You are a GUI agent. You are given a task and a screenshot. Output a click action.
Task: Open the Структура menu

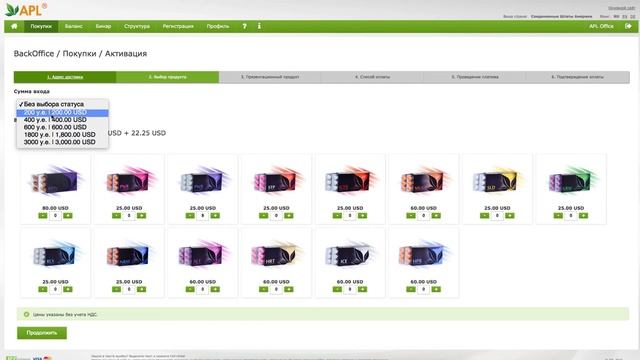click(137, 26)
